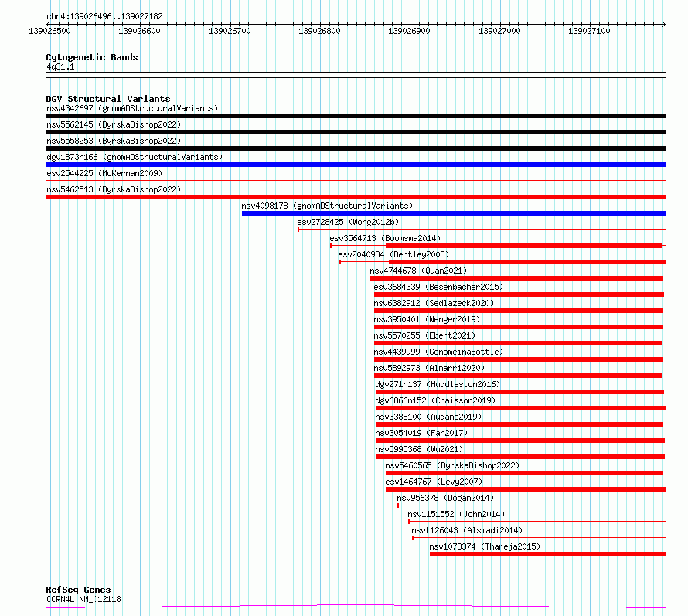Click ruler position 139026900

click(x=409, y=31)
